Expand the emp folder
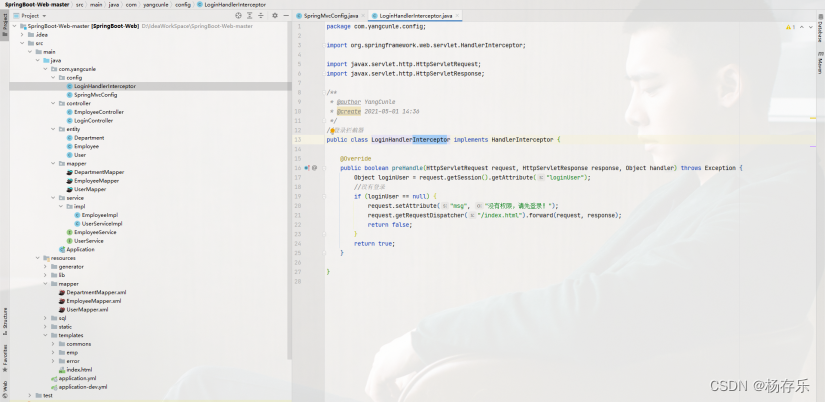 pyautogui.click(x=53, y=353)
